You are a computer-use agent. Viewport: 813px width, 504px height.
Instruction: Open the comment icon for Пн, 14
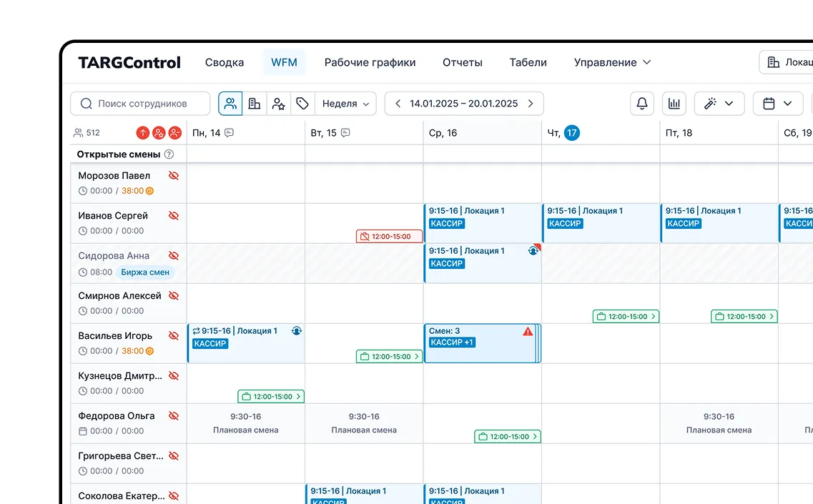[x=230, y=133]
